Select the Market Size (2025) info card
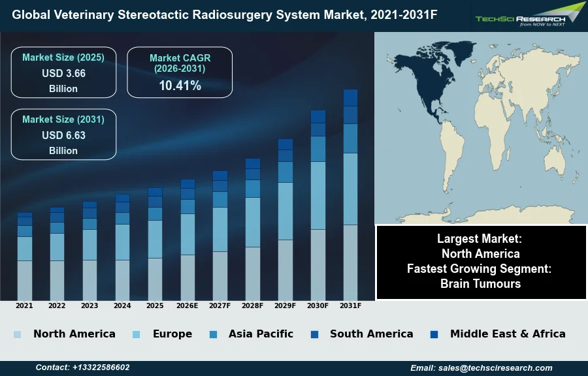588x376 pixels. [x=63, y=72]
